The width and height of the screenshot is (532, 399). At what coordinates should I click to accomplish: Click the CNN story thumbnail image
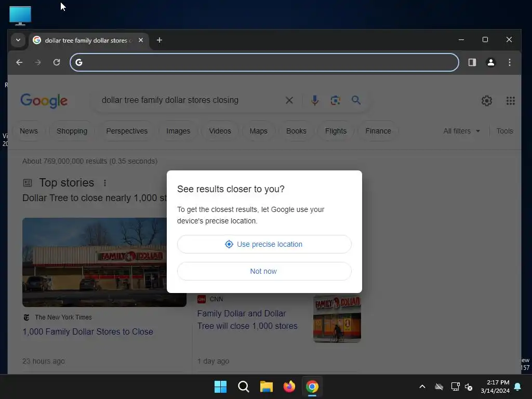coord(337,318)
